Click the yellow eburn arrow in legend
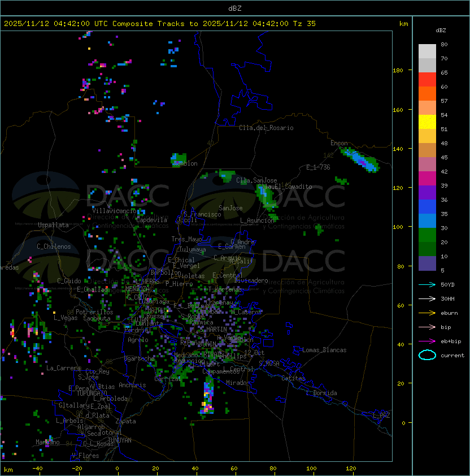The width and height of the screenshot is (470, 476). coord(427,313)
